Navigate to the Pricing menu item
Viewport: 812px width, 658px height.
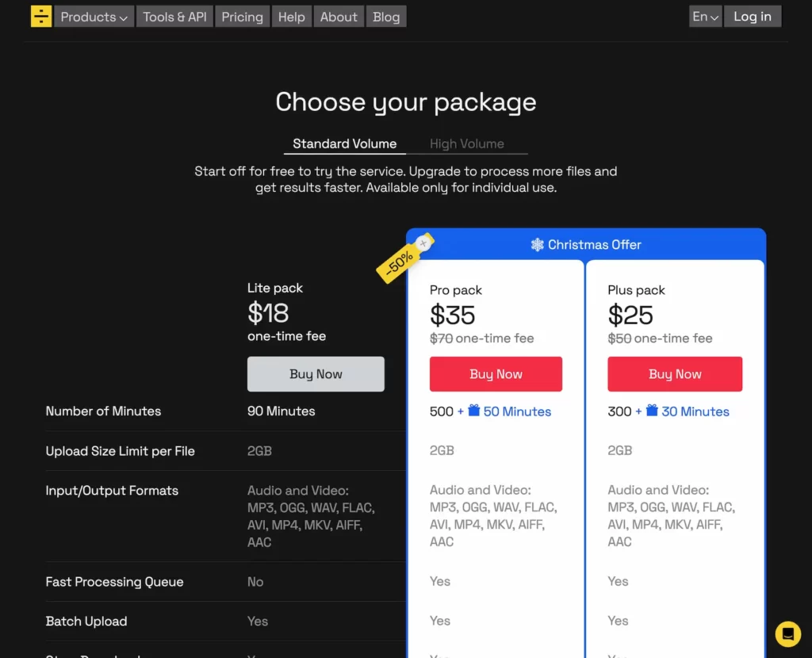tap(242, 16)
